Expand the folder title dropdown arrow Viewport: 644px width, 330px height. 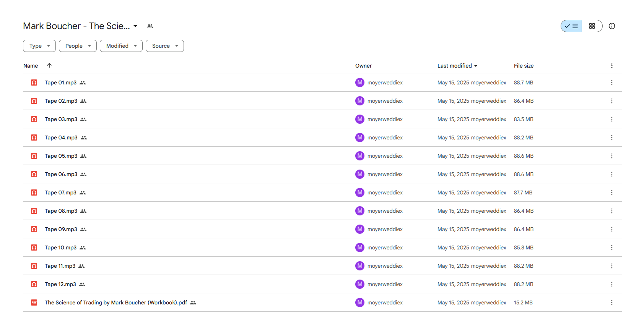pyautogui.click(x=135, y=26)
